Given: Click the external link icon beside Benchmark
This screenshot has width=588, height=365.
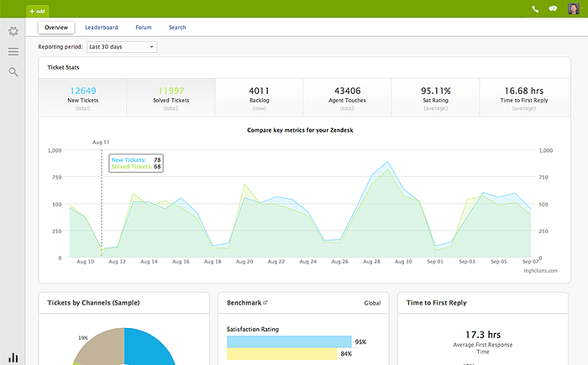Looking at the screenshot, I should (265, 302).
